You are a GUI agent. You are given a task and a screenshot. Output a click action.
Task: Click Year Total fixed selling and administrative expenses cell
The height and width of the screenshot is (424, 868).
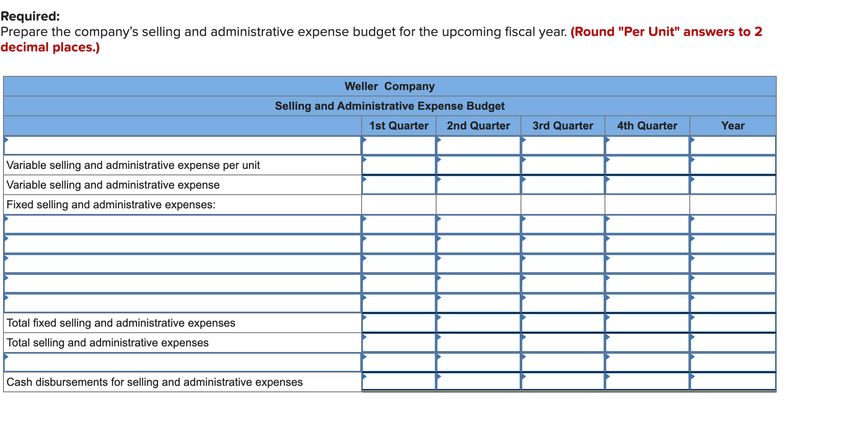[x=733, y=323]
